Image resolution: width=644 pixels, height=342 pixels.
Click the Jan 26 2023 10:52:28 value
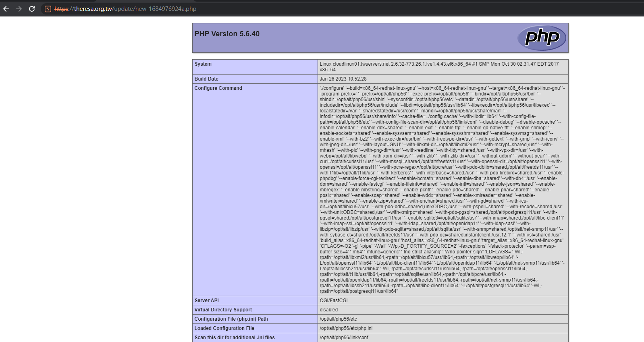click(x=343, y=79)
